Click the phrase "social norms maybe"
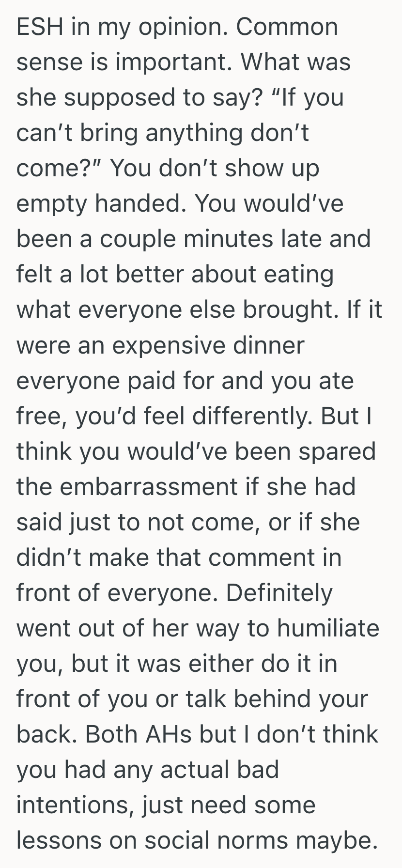Screen dimensions: 402x868 click(x=261, y=840)
